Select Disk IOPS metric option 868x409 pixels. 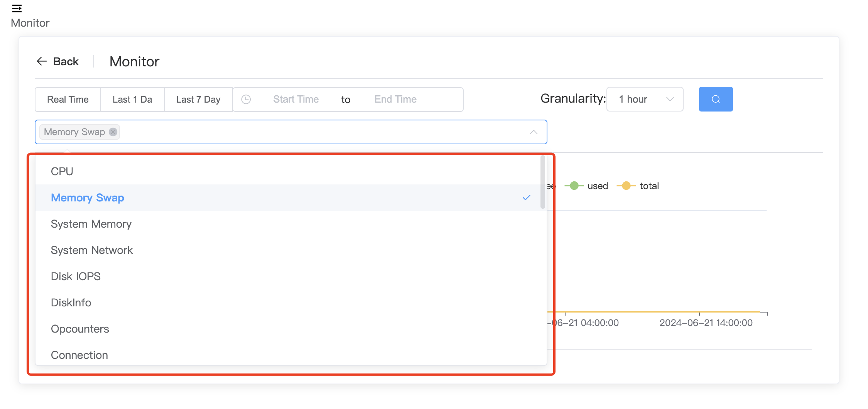76,276
